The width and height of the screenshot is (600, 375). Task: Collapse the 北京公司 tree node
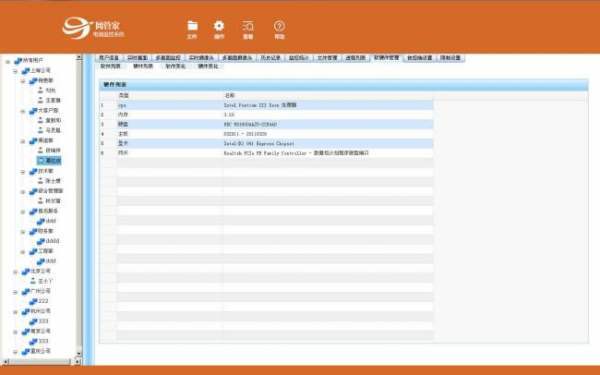[x=15, y=272]
